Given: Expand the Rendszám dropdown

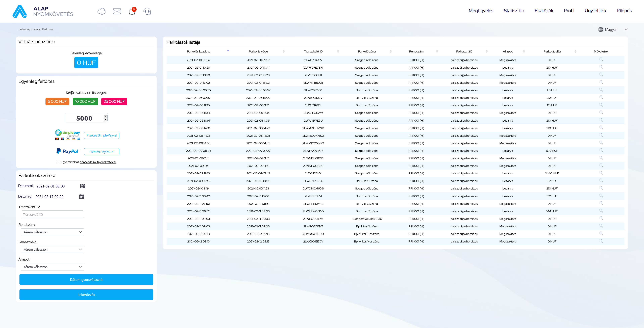Looking at the screenshot, I should click(52, 232).
